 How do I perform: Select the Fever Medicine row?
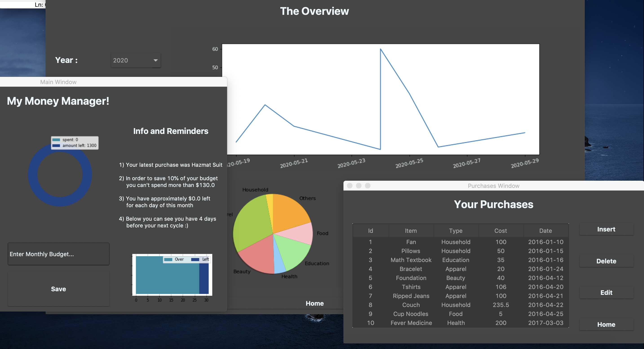(x=460, y=323)
